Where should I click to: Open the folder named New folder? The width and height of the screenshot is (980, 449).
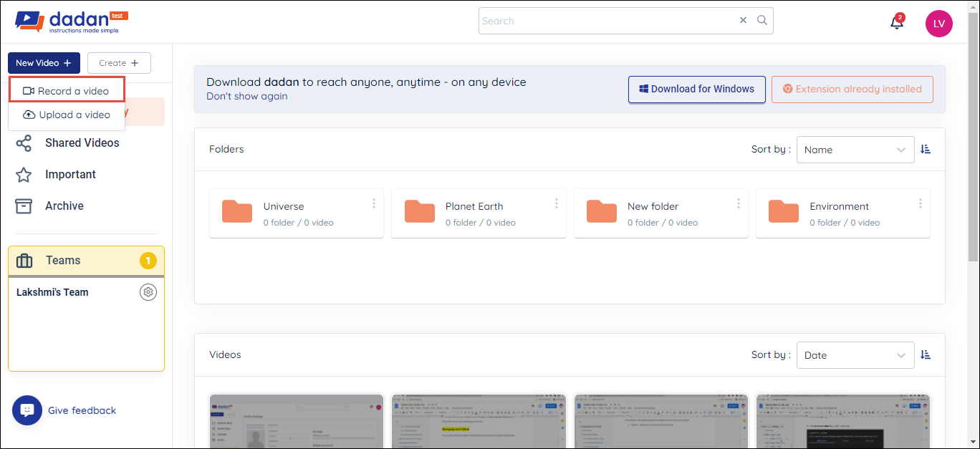(661, 213)
